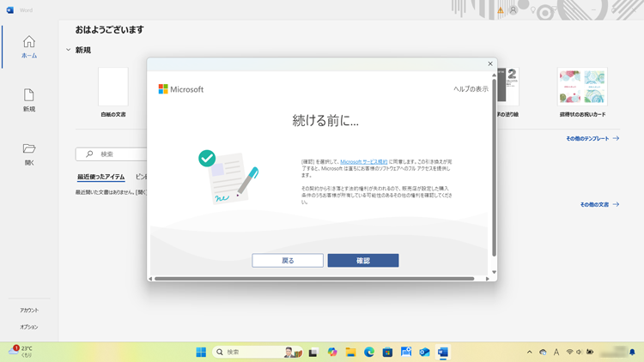Open the account profile icon in title bar
The height and width of the screenshot is (362, 644).
coord(513,10)
